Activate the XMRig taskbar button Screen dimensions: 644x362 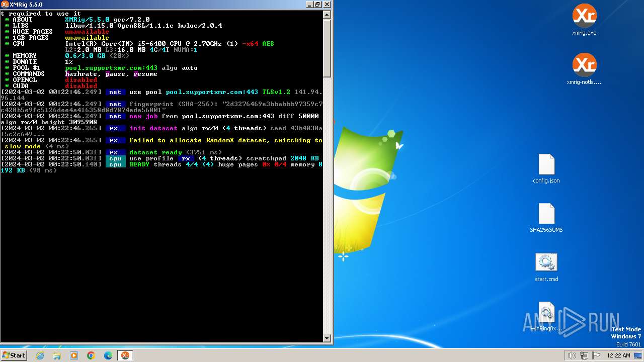125,355
